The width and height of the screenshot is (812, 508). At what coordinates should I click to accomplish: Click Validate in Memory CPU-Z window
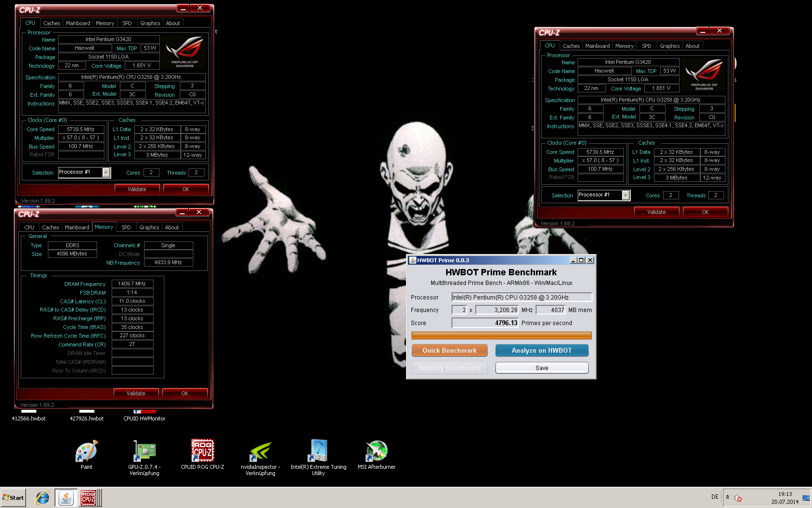pos(136,393)
